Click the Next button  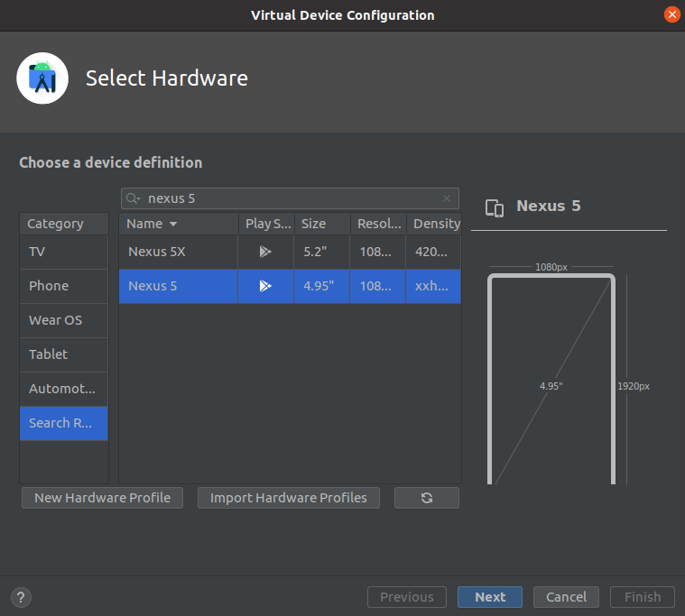(x=490, y=597)
